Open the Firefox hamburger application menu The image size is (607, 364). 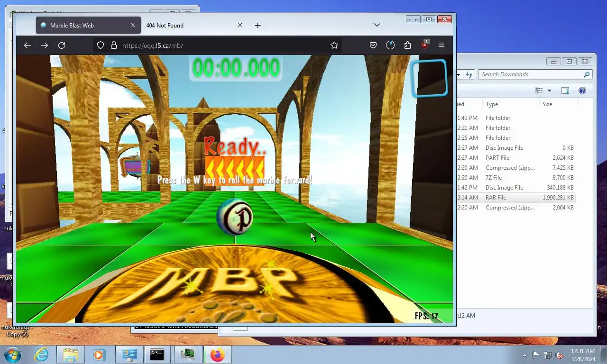pyautogui.click(x=441, y=45)
